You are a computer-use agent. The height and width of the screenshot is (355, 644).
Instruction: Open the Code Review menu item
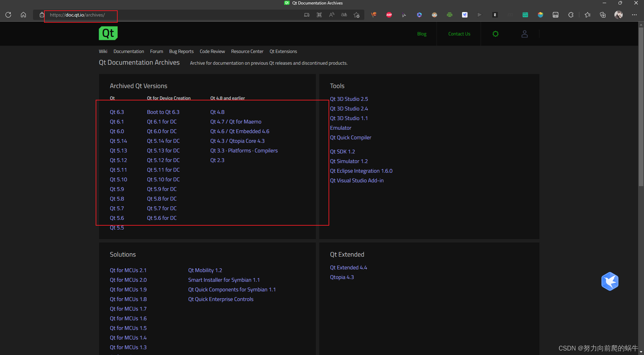coord(212,51)
